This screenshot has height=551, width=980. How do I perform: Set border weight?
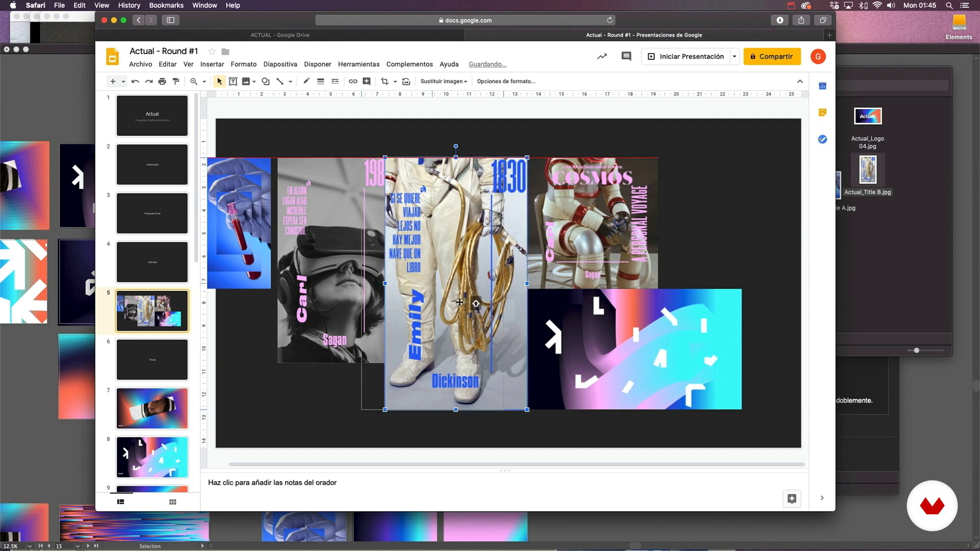coord(321,81)
